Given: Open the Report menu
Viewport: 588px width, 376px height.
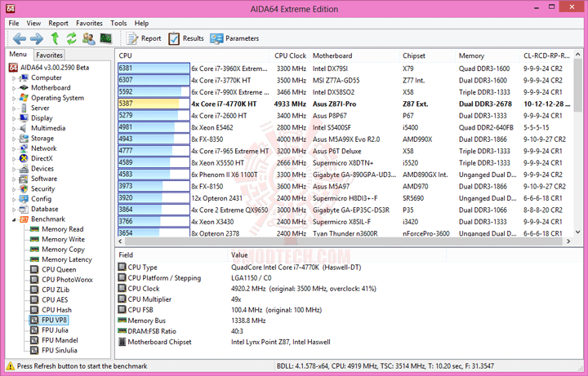Looking at the screenshot, I should (x=59, y=23).
